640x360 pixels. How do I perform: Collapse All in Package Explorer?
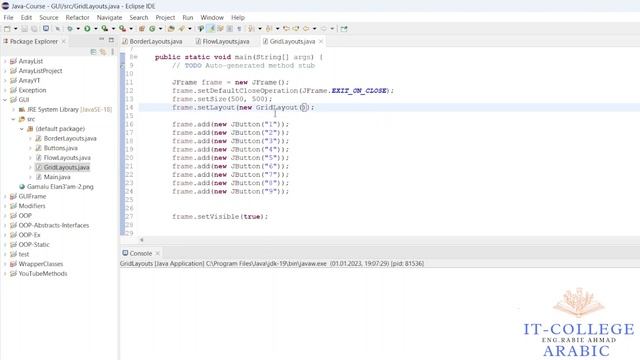click(x=93, y=52)
